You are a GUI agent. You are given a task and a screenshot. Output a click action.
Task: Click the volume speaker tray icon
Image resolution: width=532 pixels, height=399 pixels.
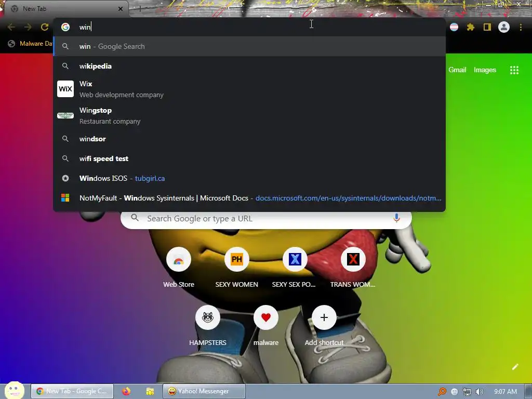pyautogui.click(x=479, y=392)
